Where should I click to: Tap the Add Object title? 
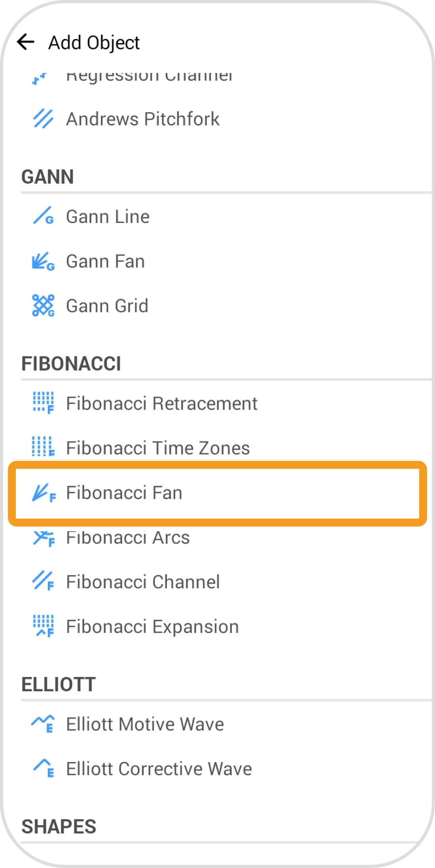point(94,42)
